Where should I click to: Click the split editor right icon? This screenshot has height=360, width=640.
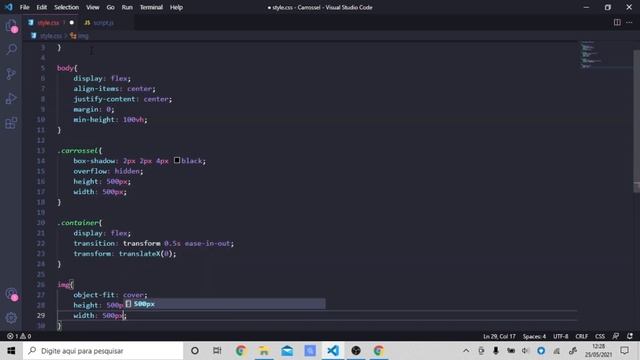pyautogui.click(x=617, y=22)
